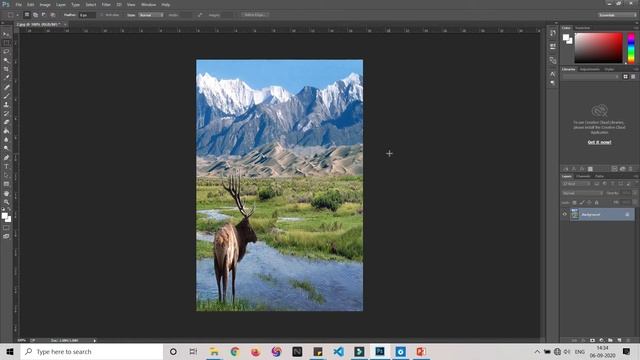
Task: Open the Essentials workspace dropdown
Action: (x=617, y=15)
